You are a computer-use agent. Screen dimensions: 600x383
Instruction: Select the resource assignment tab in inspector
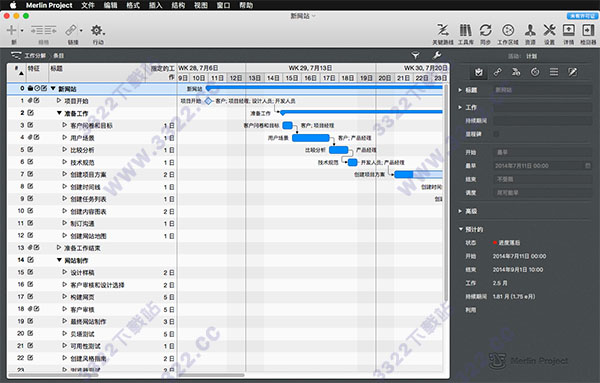(516, 72)
